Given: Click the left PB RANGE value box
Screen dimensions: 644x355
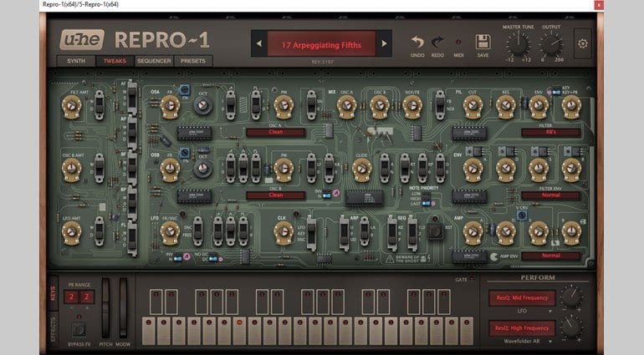Looking at the screenshot, I should [x=71, y=297].
